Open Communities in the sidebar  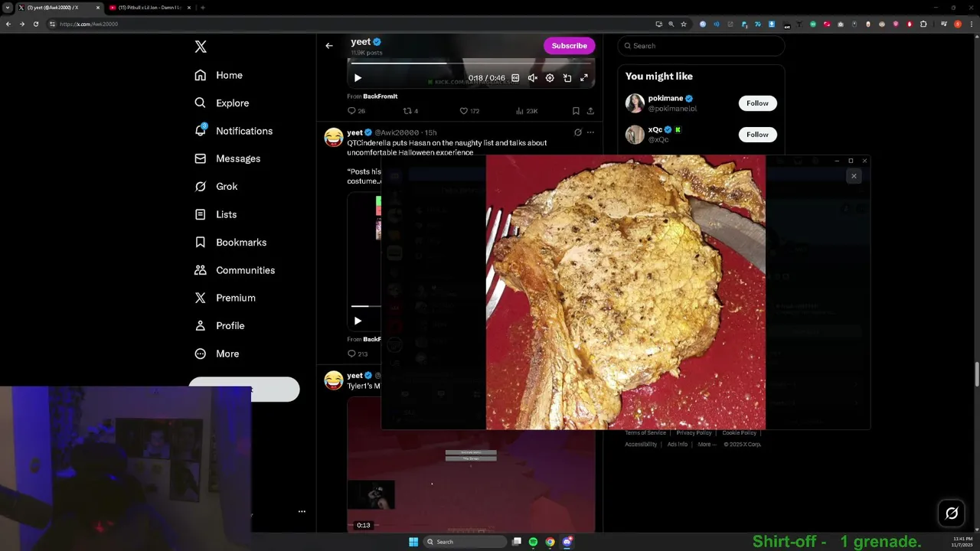(234, 270)
